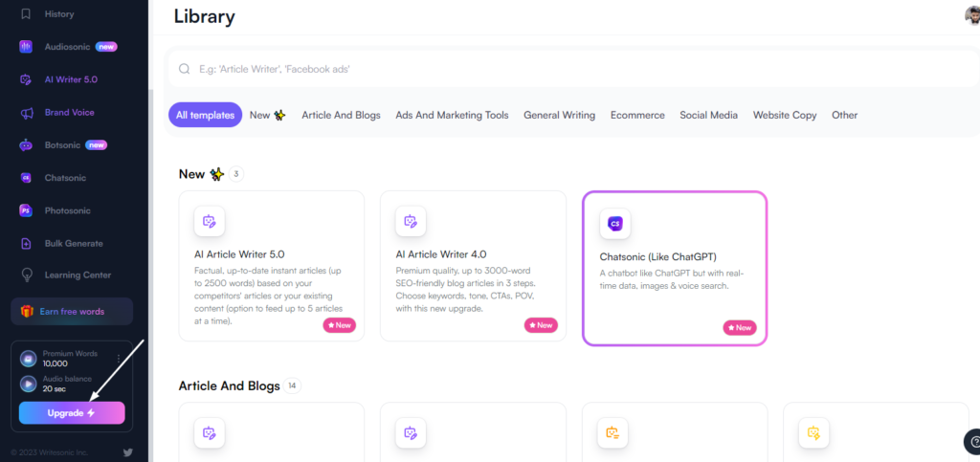The width and height of the screenshot is (980, 462).
Task: Click the Article And Blogs count badge 14
Action: point(292,385)
